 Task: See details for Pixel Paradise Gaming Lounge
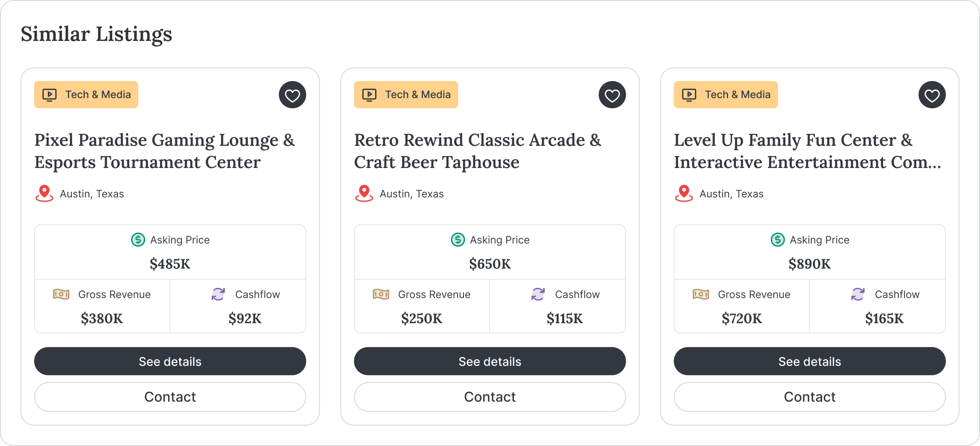[170, 361]
